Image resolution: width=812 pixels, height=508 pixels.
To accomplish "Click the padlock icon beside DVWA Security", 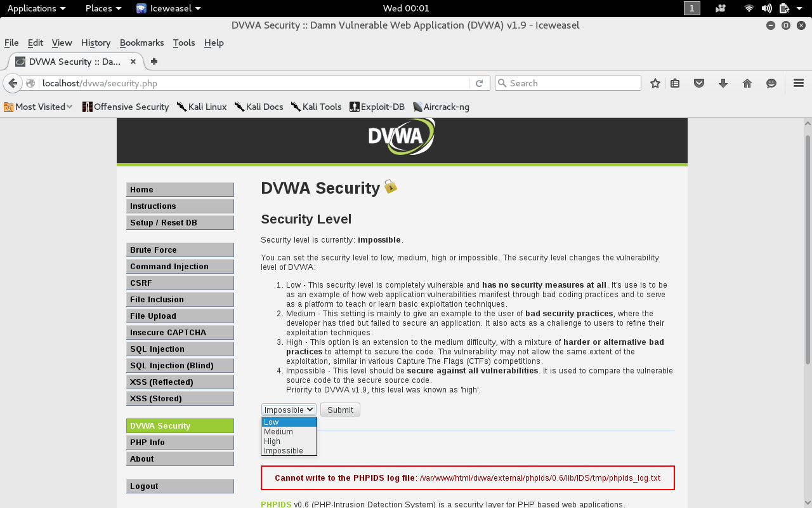I will coord(391,187).
